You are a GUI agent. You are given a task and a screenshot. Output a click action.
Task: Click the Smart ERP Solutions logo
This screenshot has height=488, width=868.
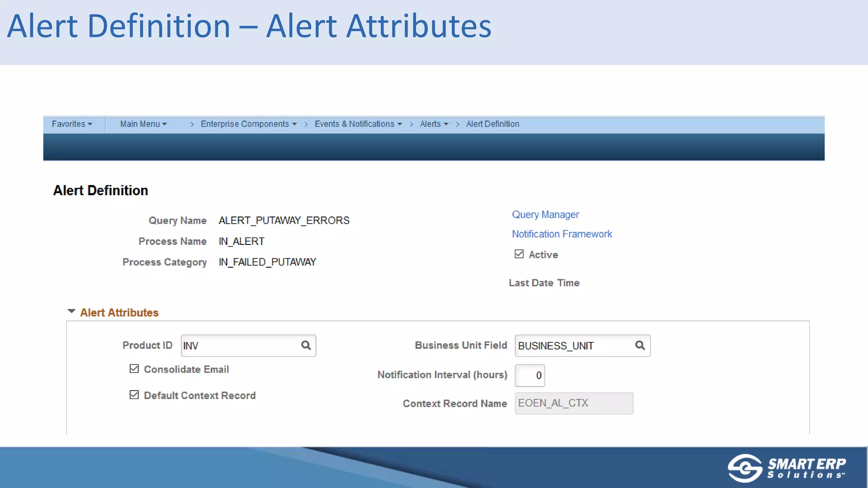[787, 468]
